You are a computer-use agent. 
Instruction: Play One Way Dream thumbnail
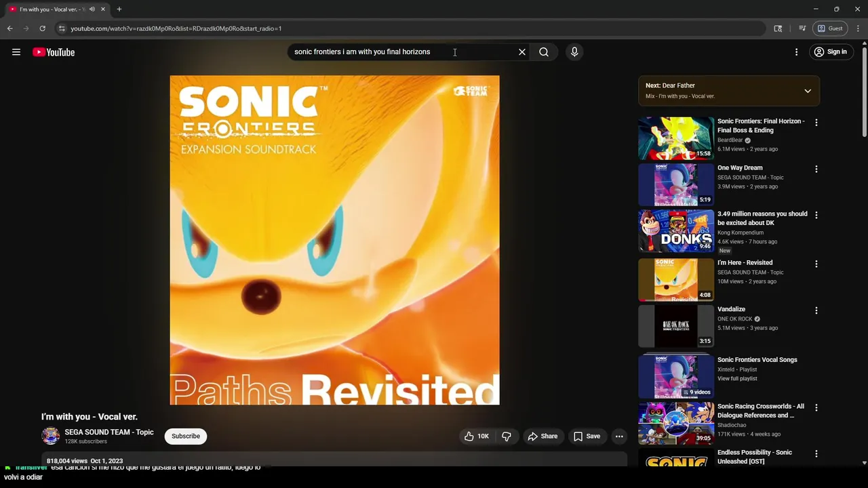[676, 184]
